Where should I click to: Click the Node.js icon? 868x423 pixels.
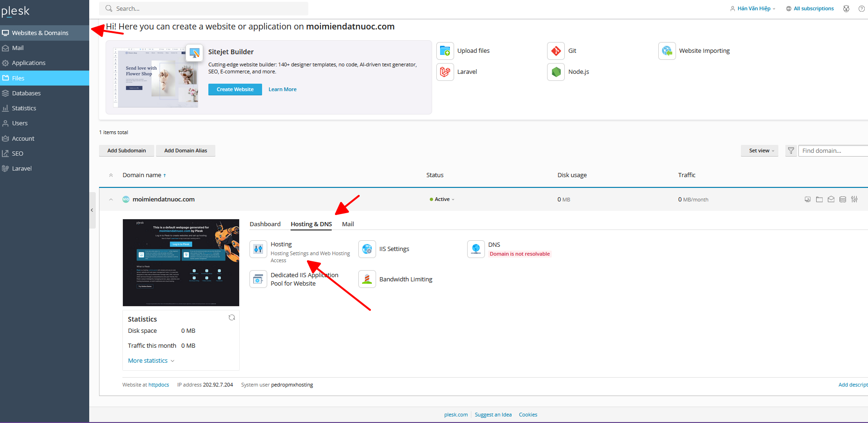[x=556, y=72]
